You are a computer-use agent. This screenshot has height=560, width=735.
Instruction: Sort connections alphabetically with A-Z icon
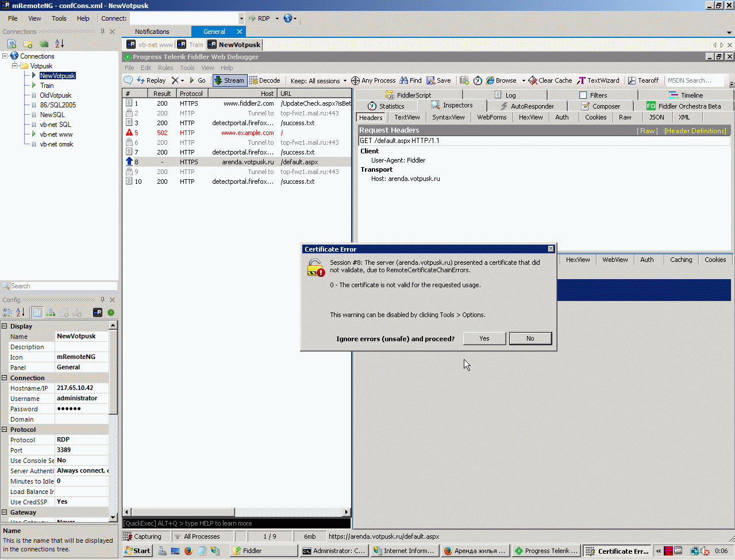pos(59,44)
